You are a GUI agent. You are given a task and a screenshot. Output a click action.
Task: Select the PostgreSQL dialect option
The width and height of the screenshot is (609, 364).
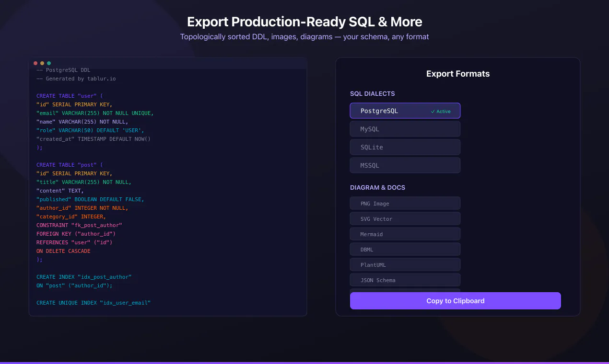[x=405, y=111]
